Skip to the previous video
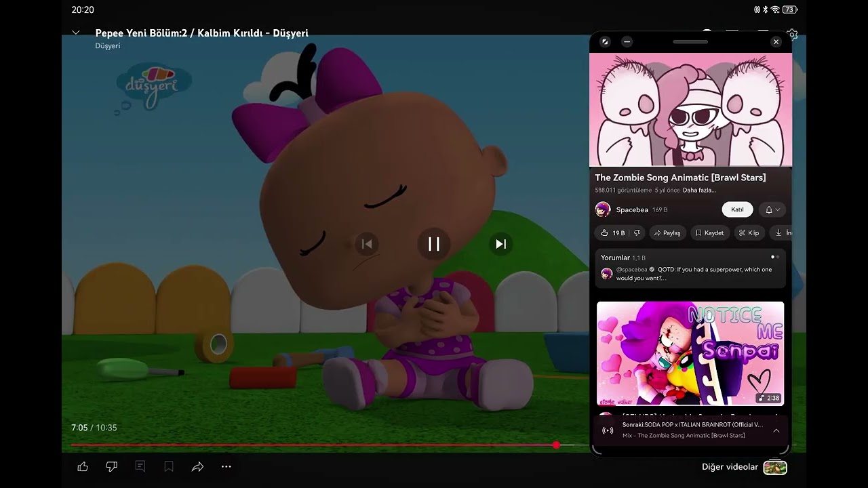The width and height of the screenshot is (868, 488). click(367, 244)
